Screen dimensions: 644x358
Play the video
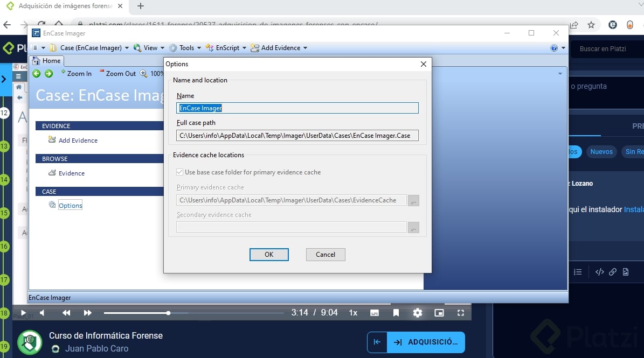(x=23, y=313)
